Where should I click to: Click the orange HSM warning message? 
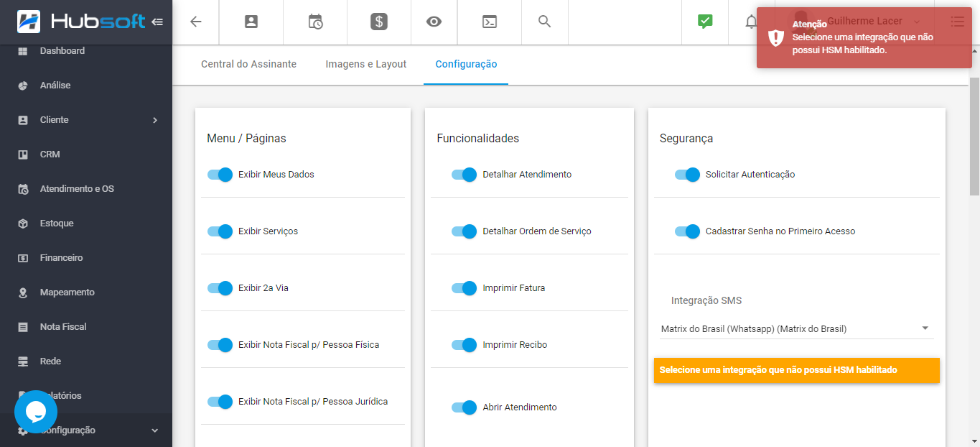tap(797, 370)
